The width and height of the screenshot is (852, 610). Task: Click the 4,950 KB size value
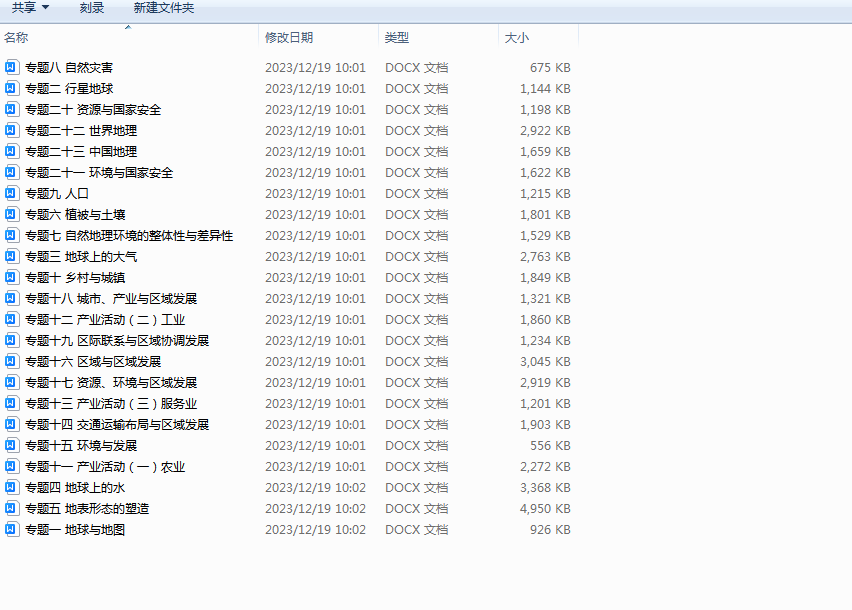545,508
